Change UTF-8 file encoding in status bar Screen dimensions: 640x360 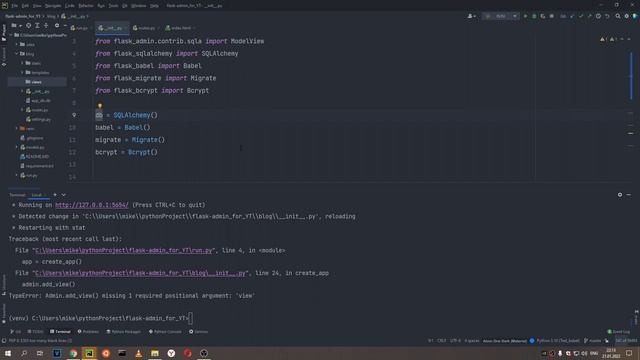[455, 341]
